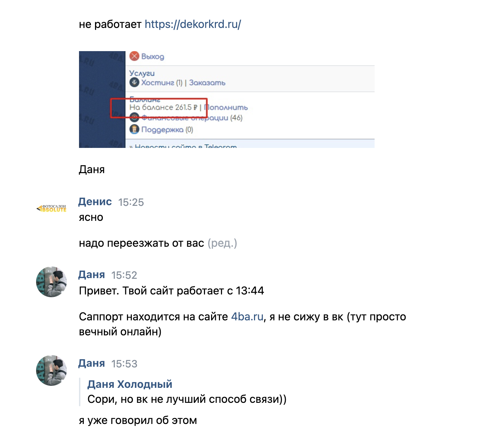Screen dimensions: 504x441
Task: Open the 4ba.ru link
Action: [x=247, y=317]
